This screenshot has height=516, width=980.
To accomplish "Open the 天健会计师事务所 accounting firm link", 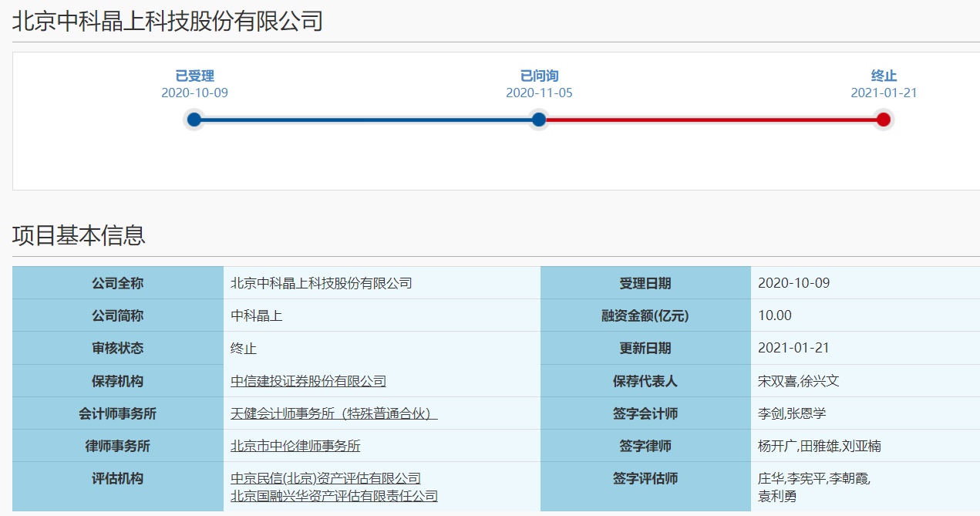I will [332, 413].
